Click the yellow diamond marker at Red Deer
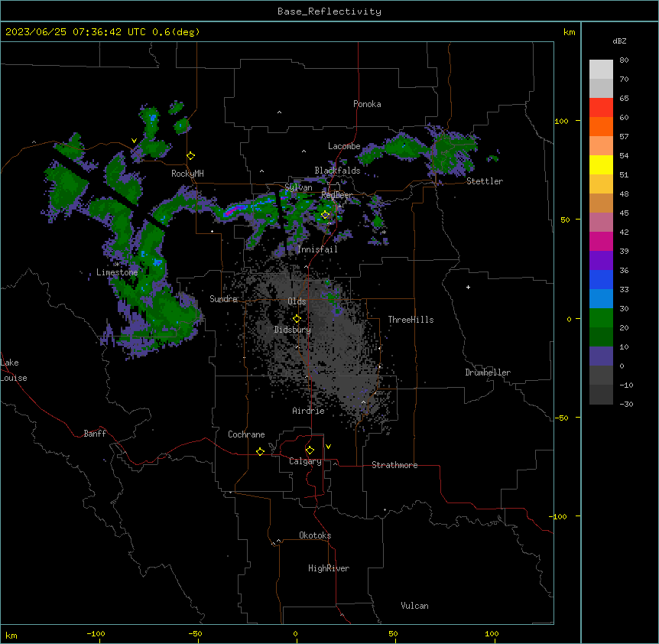Image resolution: width=659 pixels, height=644 pixels. [x=326, y=215]
